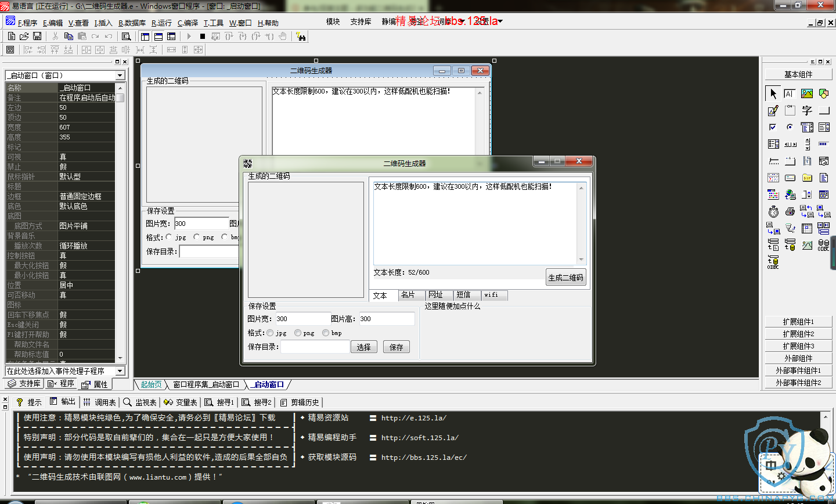Pick the stopwatch timer component icon

click(x=773, y=211)
